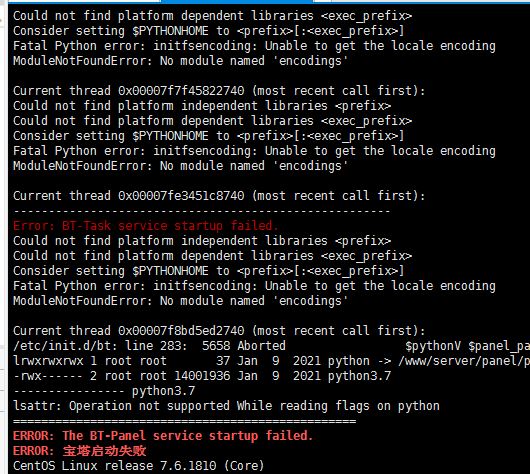
Task: Click the thread address 0x00007fe3451c8740
Action: [181, 196]
